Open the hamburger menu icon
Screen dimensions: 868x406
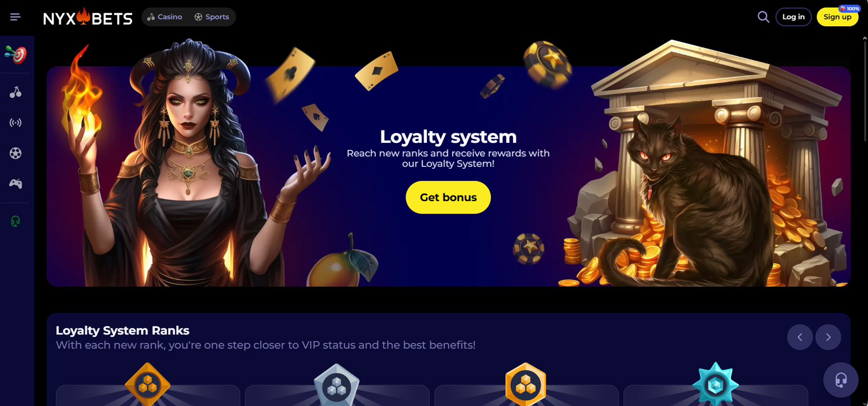16,17
